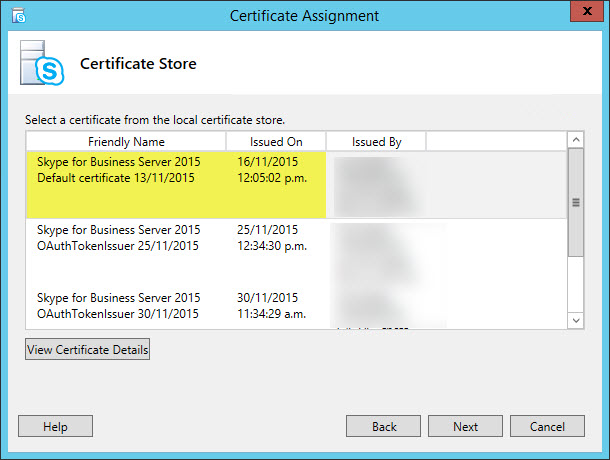Proceed with the Next button

[x=465, y=426]
